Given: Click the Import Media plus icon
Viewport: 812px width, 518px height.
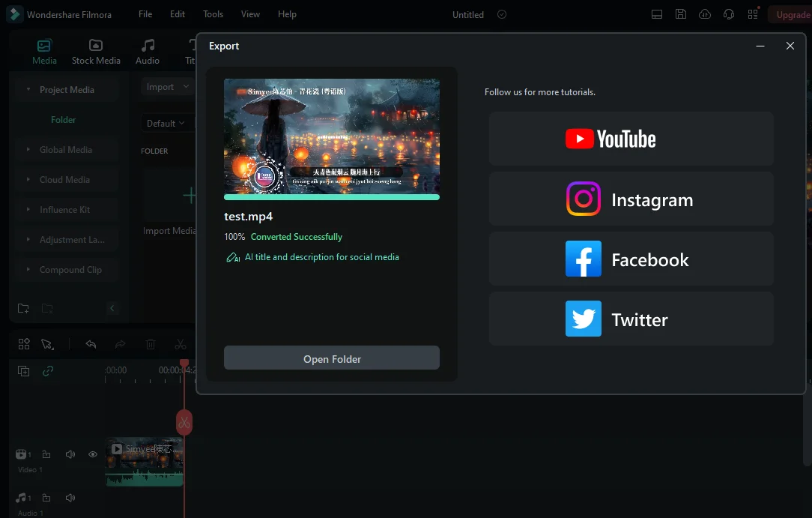Looking at the screenshot, I should coord(190,196).
